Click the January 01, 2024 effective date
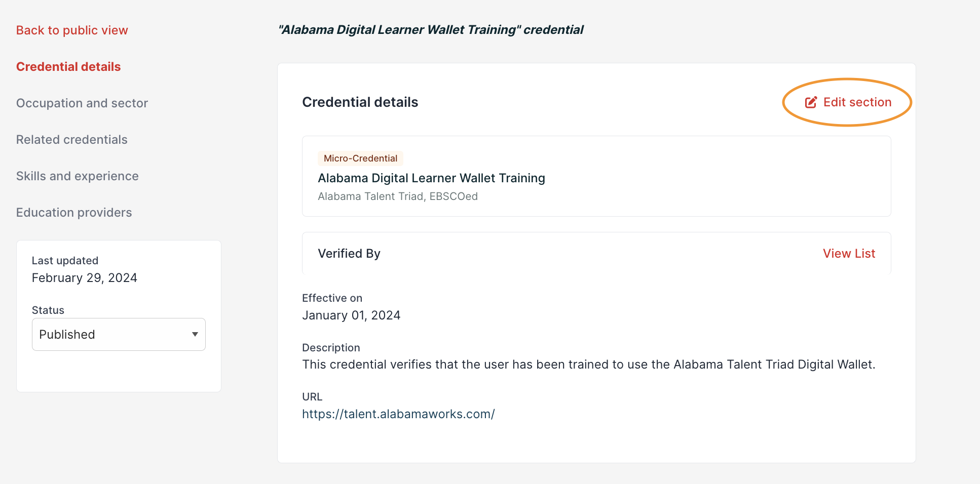This screenshot has height=484, width=980. coord(351,315)
